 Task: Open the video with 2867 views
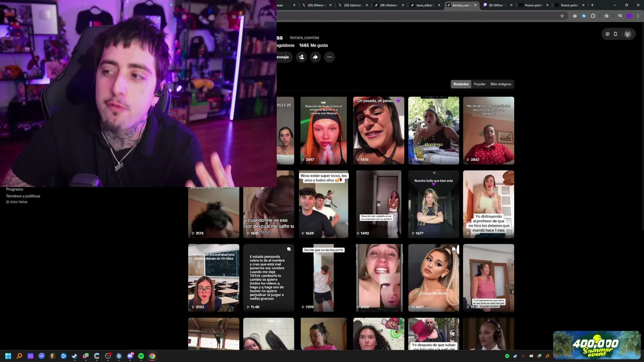(489, 130)
